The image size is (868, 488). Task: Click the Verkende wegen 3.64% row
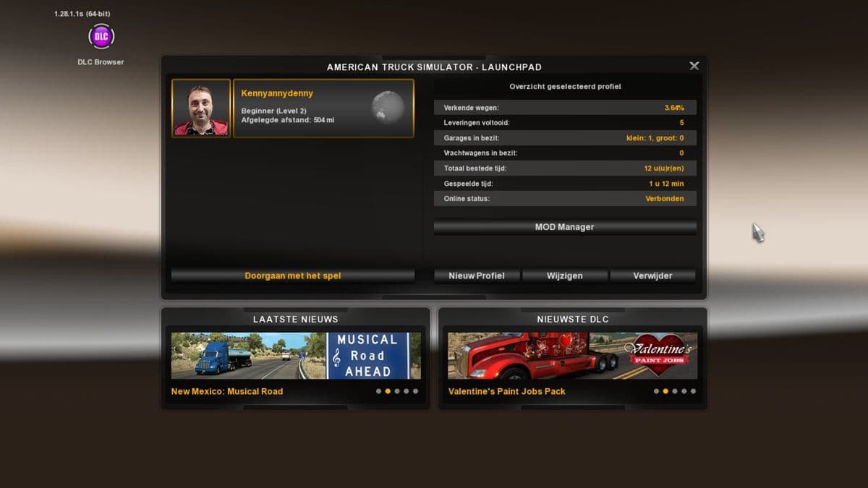(565, 108)
